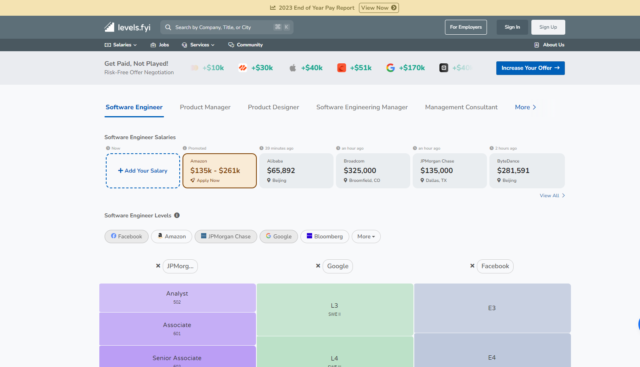The image size is (640, 367).
Task: Click the +$30k company icon
Action: point(242,68)
